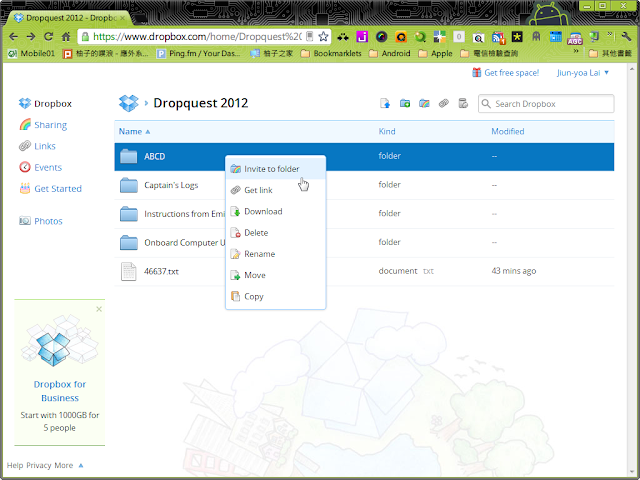Viewport: 640px width, 480px height.
Task: Open Photos in the left sidebar
Action: [41, 221]
